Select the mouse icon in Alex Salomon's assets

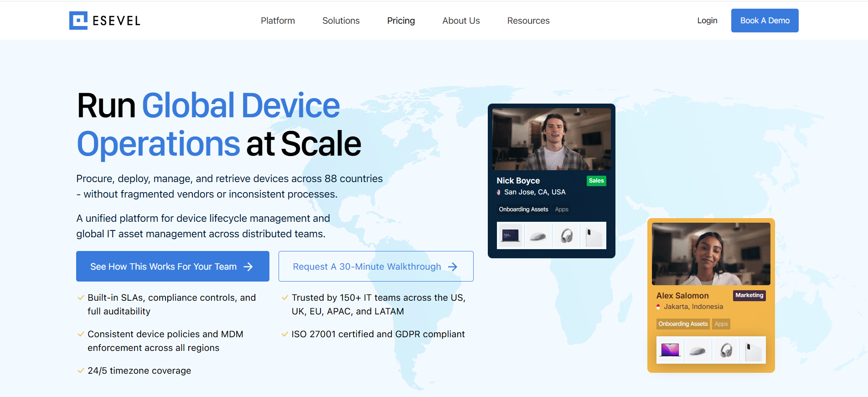pos(697,350)
